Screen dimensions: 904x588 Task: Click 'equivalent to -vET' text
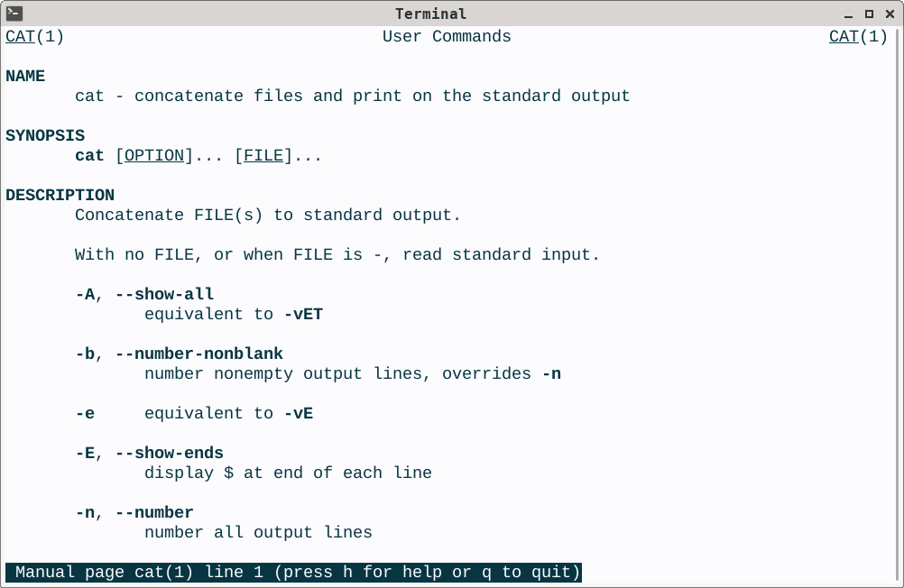234,314
